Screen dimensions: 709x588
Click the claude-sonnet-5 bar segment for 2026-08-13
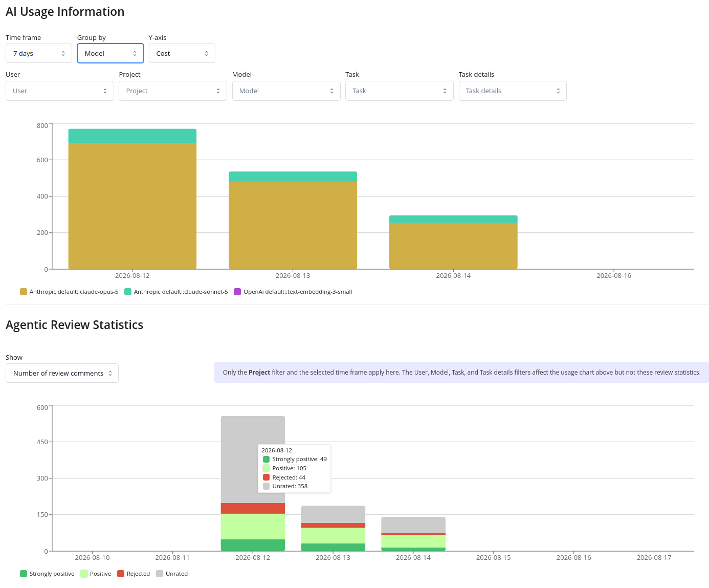(293, 177)
